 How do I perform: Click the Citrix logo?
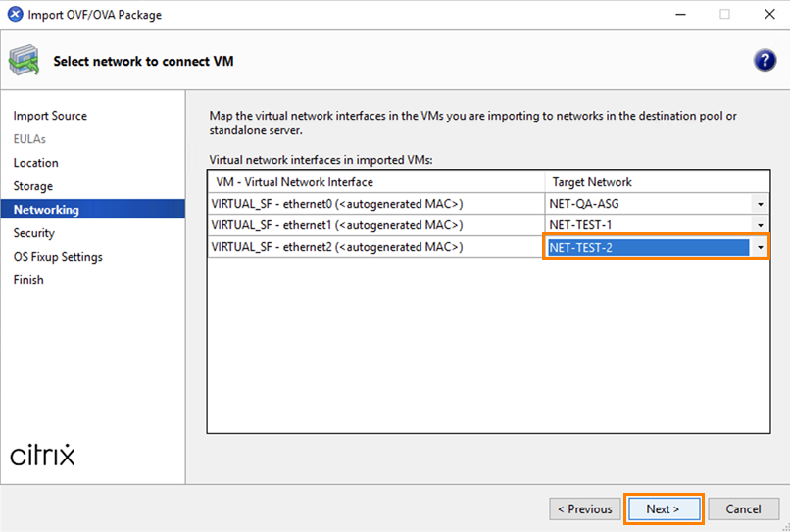(x=42, y=456)
